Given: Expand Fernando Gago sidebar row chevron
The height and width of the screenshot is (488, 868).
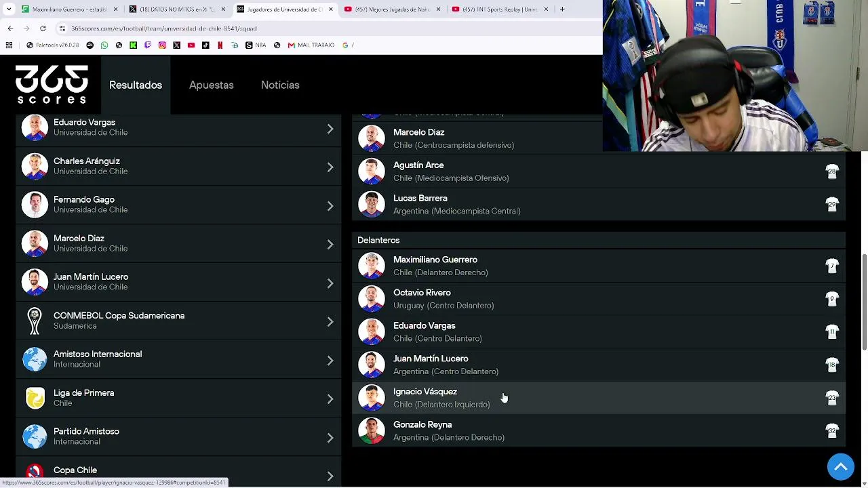Looking at the screenshot, I should 330,205.
